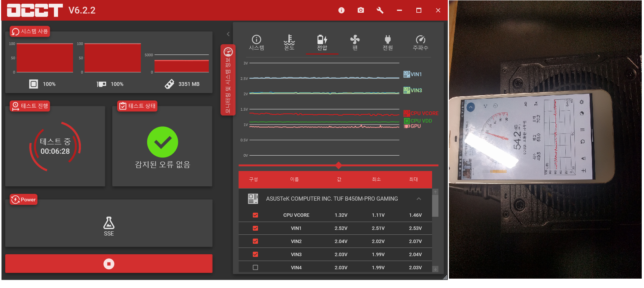Image resolution: width=644 pixels, height=288 pixels.
Task: Click the scrollbar down arrow in sensor table
Action: click(x=435, y=269)
